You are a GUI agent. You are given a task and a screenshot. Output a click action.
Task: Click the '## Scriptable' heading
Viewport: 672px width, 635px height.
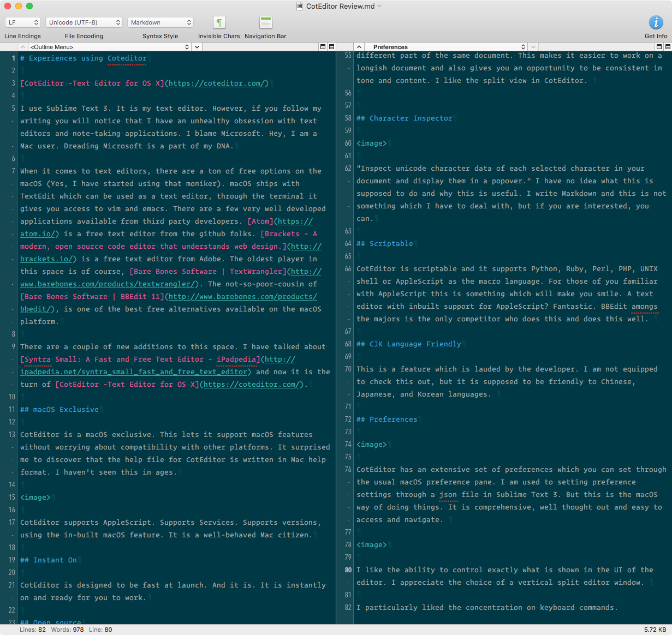[385, 244]
